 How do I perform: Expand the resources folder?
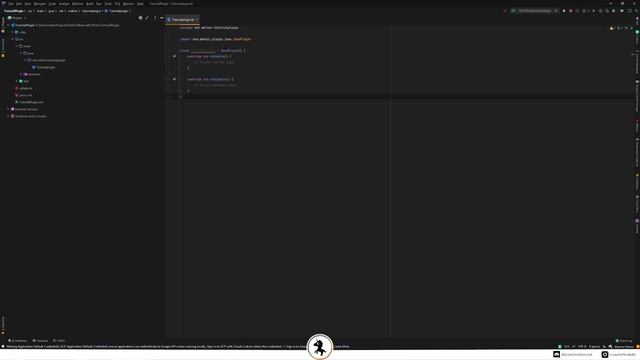pos(21,74)
